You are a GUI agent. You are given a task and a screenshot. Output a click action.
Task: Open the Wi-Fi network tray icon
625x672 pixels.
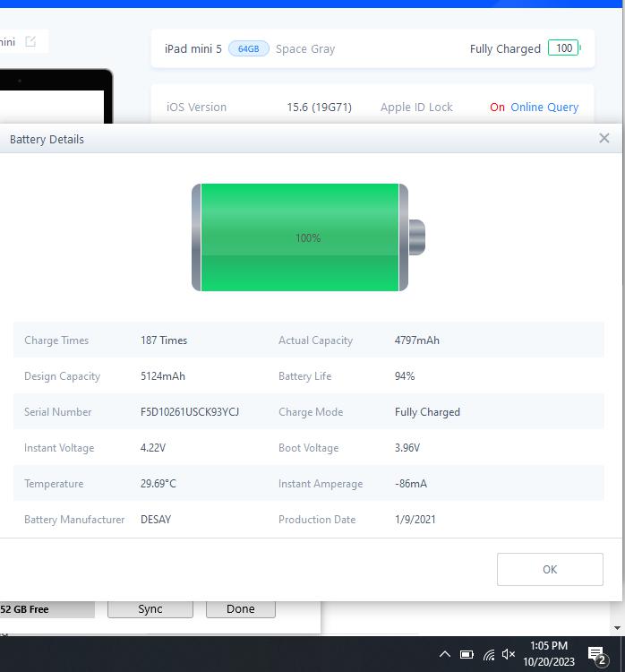[489, 654]
